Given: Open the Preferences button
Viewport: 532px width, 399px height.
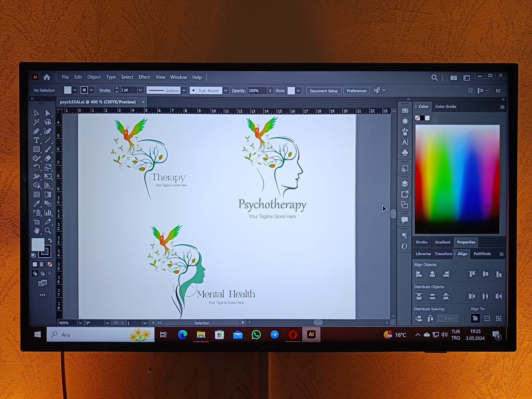Looking at the screenshot, I should (x=356, y=91).
